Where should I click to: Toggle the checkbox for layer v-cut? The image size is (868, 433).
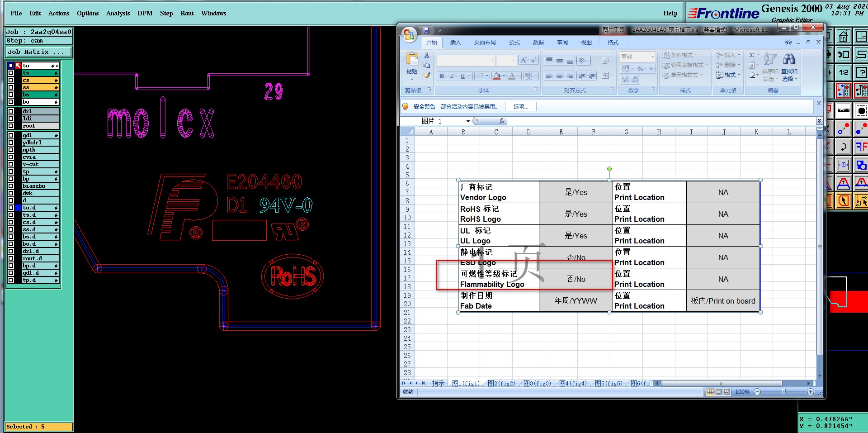click(11, 164)
